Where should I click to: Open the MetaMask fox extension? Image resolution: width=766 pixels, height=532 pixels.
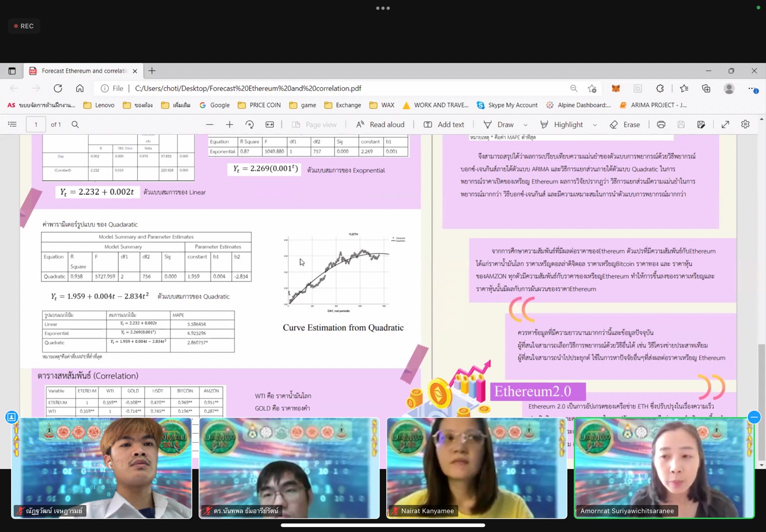click(x=616, y=88)
